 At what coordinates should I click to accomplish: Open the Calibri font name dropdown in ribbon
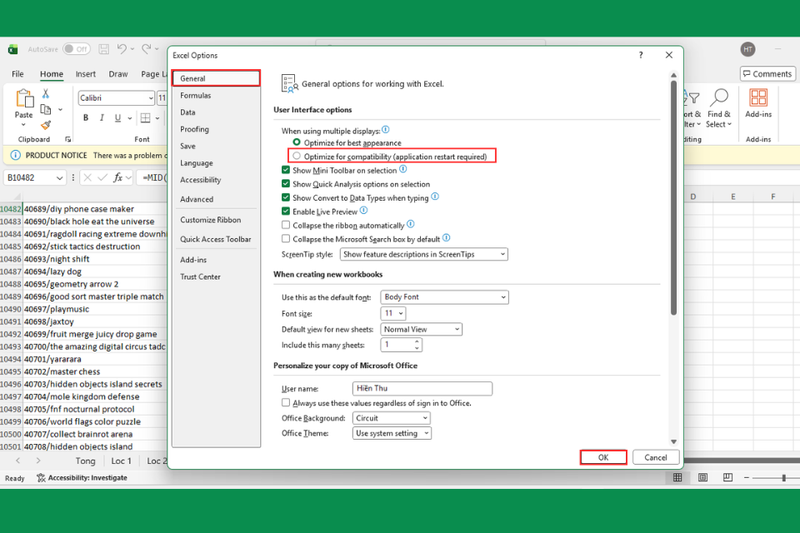151,98
